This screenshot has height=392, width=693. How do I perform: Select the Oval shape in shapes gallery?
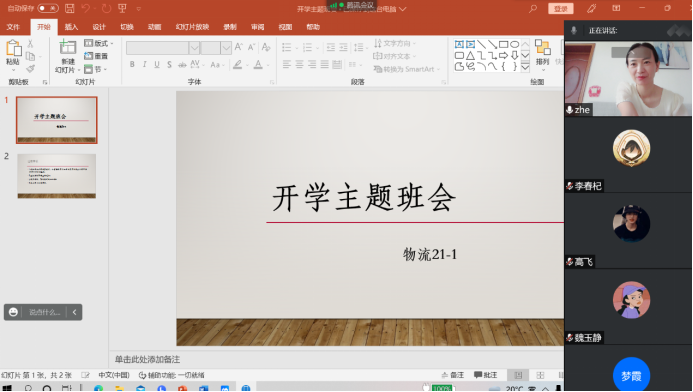(x=514, y=44)
